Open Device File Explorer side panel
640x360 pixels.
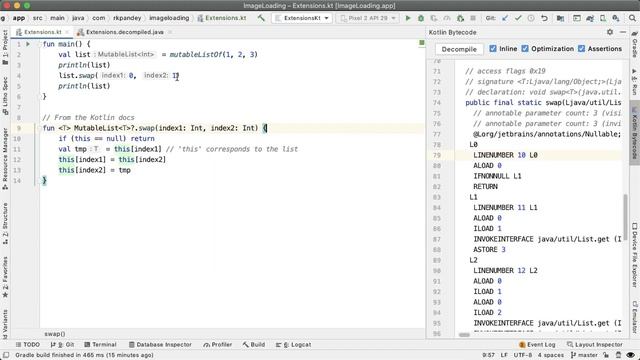pyautogui.click(x=635, y=255)
